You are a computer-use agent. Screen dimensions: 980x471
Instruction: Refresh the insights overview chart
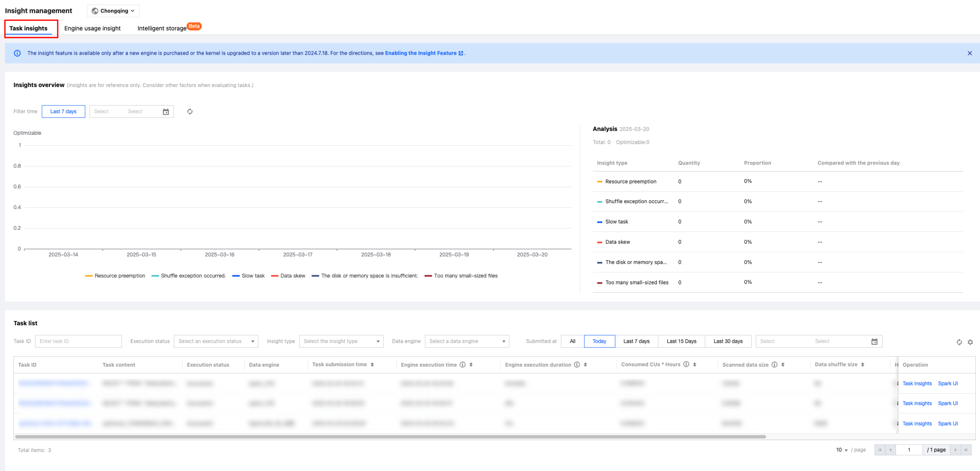pyautogui.click(x=190, y=112)
